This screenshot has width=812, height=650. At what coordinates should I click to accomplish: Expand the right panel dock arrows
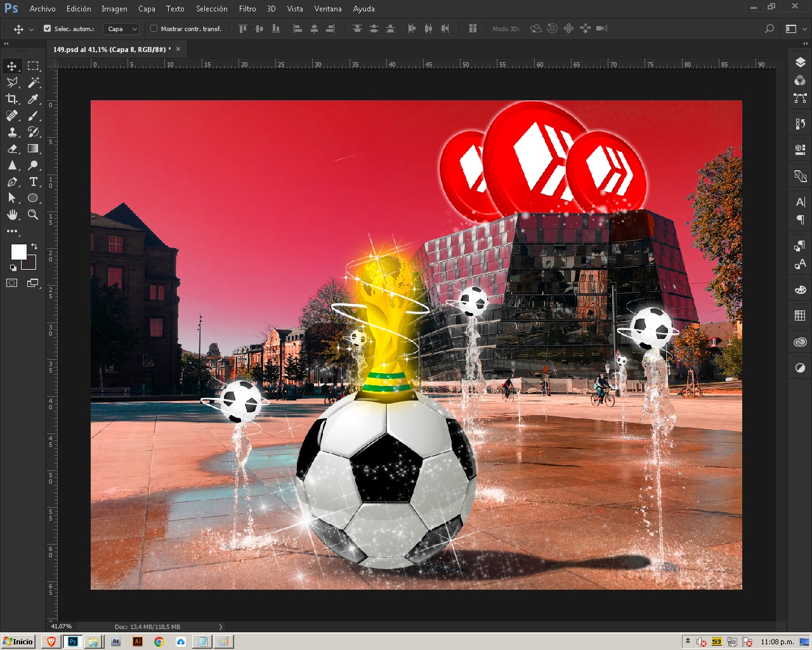coord(805,44)
